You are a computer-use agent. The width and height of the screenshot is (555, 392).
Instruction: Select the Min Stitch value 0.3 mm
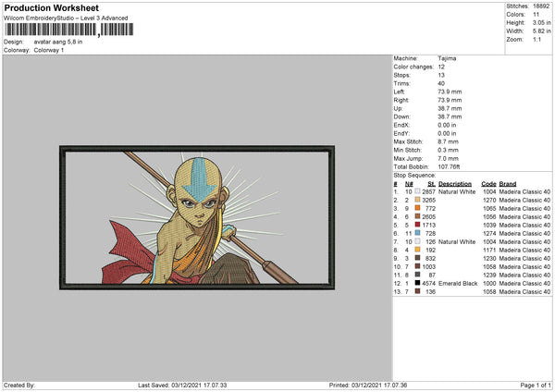point(448,150)
